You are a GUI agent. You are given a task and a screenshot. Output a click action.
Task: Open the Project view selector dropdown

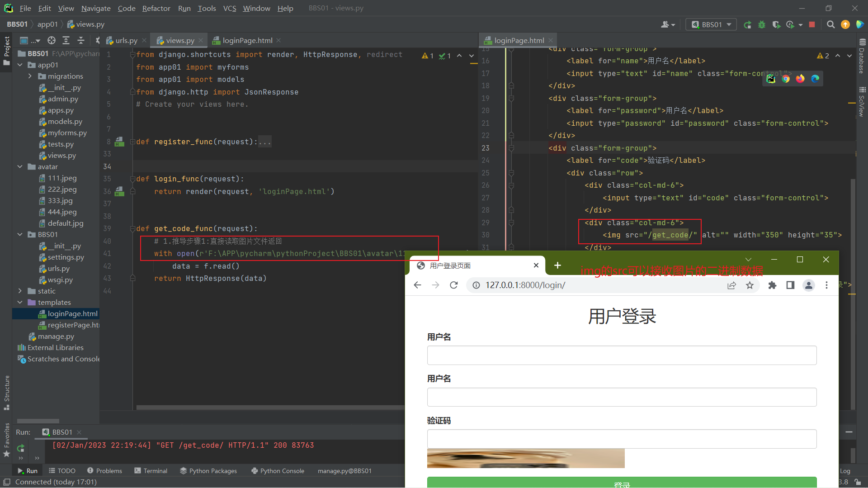pos(30,41)
